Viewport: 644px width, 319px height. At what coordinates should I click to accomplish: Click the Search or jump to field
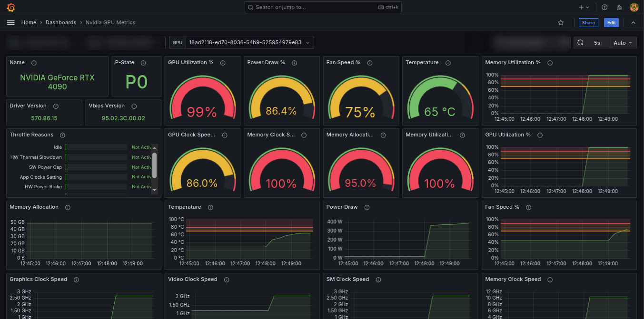(323, 7)
